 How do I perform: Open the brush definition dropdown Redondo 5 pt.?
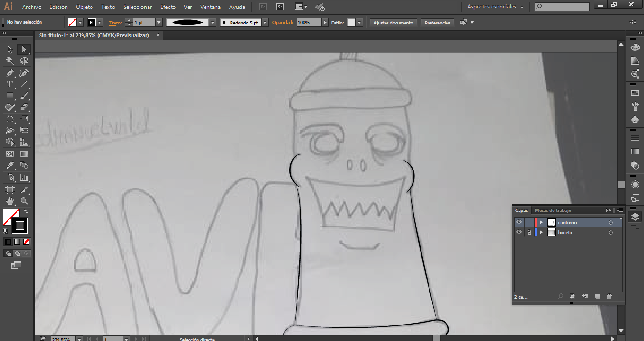[x=265, y=23]
